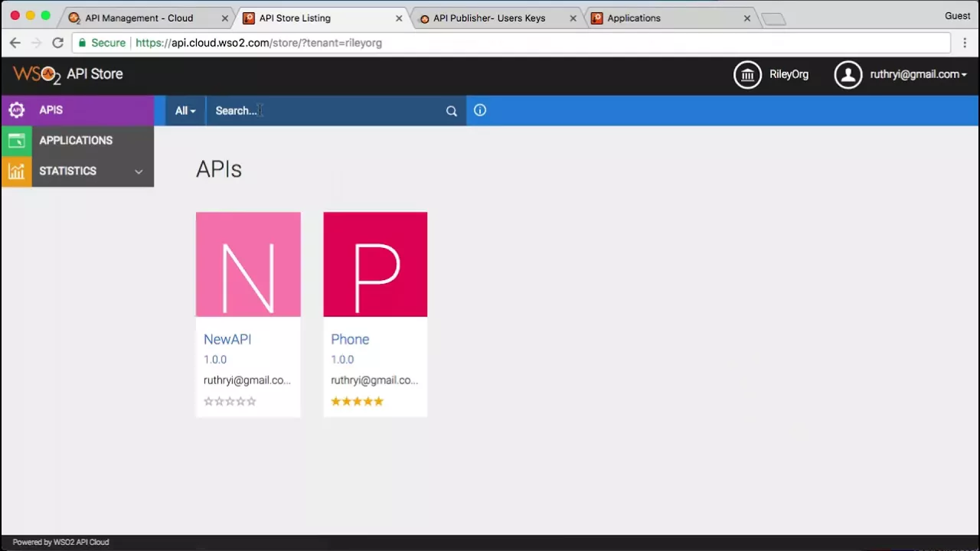Image resolution: width=980 pixels, height=551 pixels.
Task: Click the APIs gear icon
Action: point(16,110)
